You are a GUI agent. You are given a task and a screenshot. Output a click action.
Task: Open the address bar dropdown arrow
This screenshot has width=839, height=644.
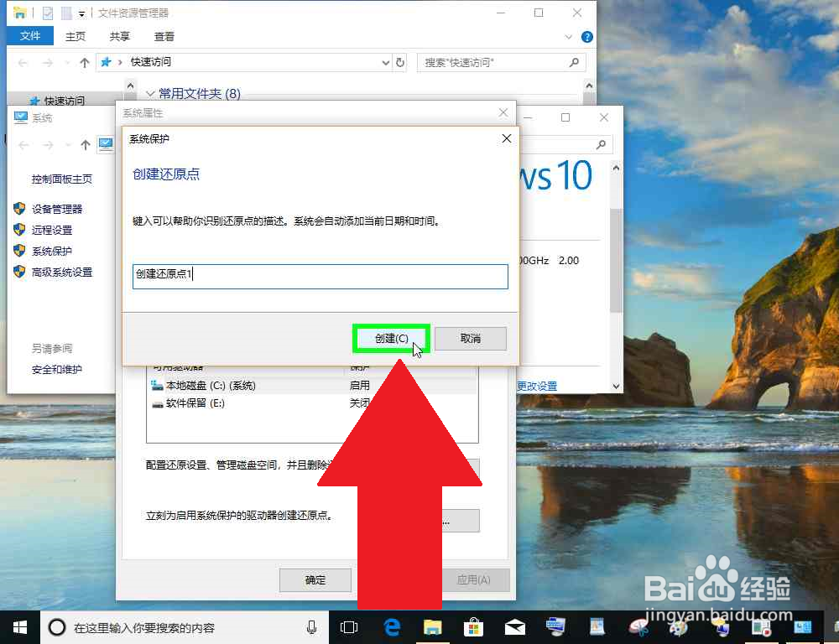tap(385, 62)
